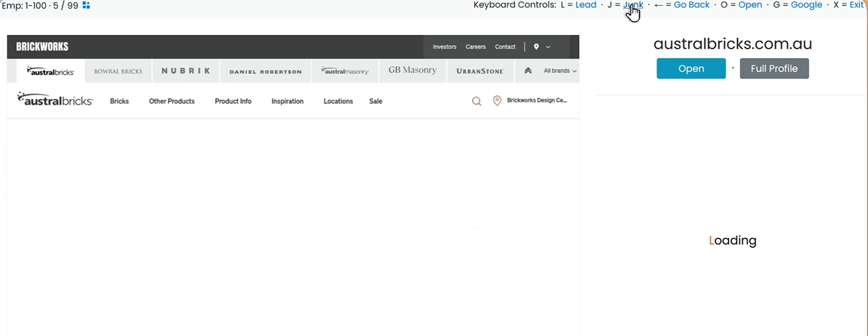Select the Austral Bricks brand tab

pos(50,71)
